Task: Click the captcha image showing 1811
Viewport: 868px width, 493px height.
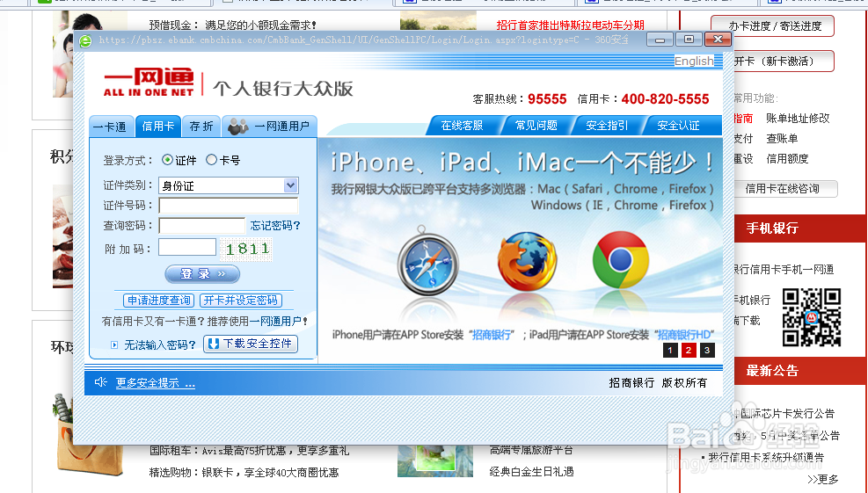Action: (246, 249)
